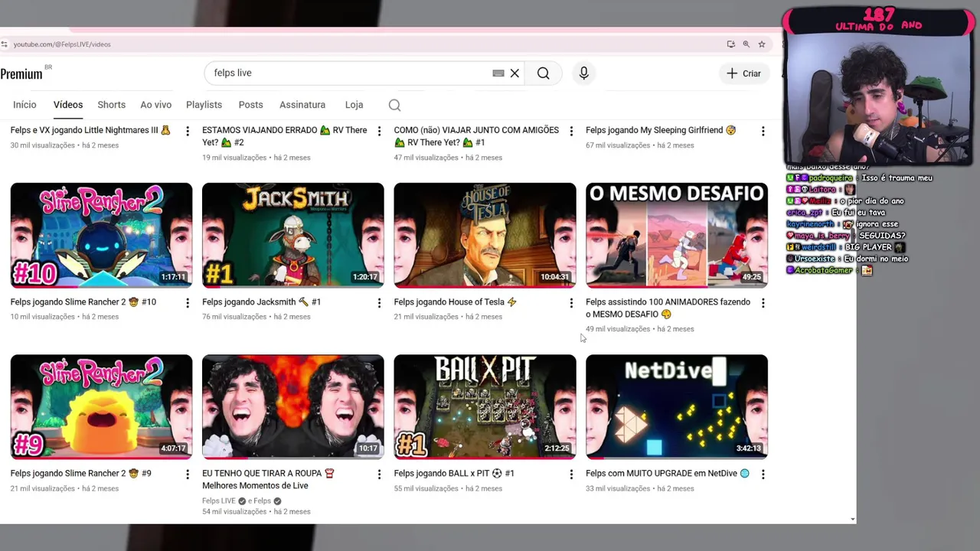Open title 'Felps com MUITO UPGRADE em NetDive'
The width and height of the screenshot is (980, 551).
668,474
